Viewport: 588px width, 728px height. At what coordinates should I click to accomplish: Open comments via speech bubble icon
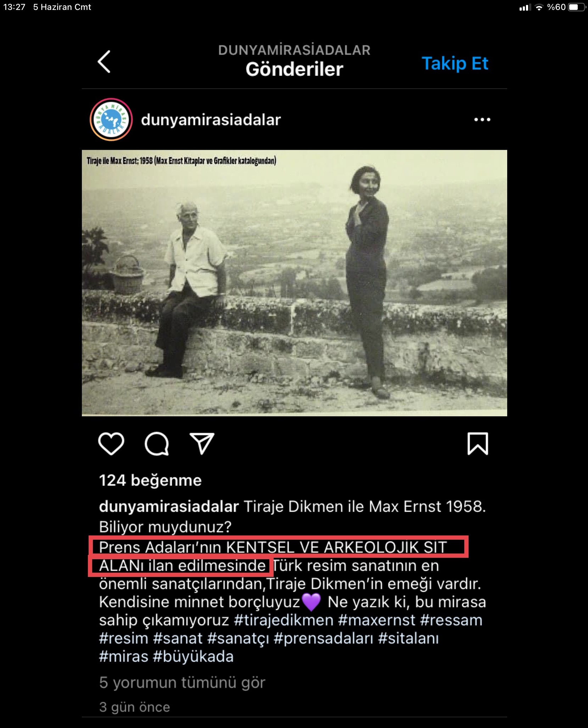coord(157,444)
